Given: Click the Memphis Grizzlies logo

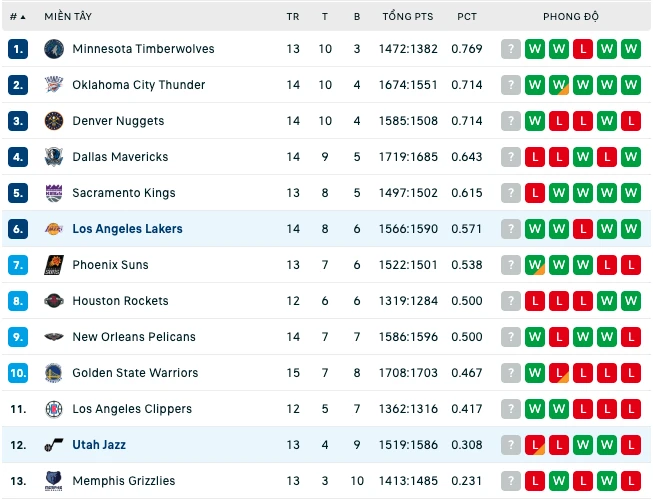Looking at the screenshot, I should pos(54,481).
